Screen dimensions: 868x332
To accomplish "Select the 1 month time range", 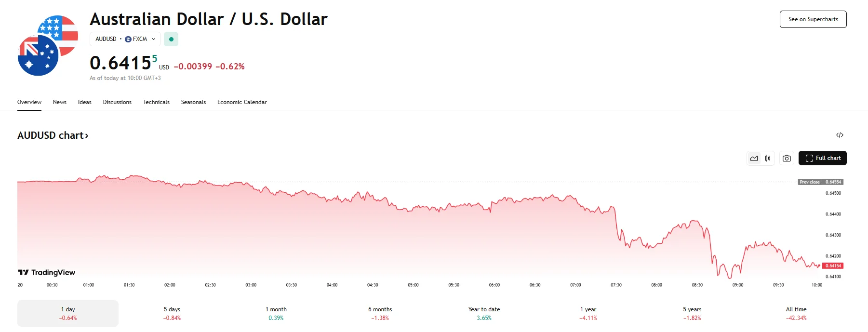I will point(276,313).
